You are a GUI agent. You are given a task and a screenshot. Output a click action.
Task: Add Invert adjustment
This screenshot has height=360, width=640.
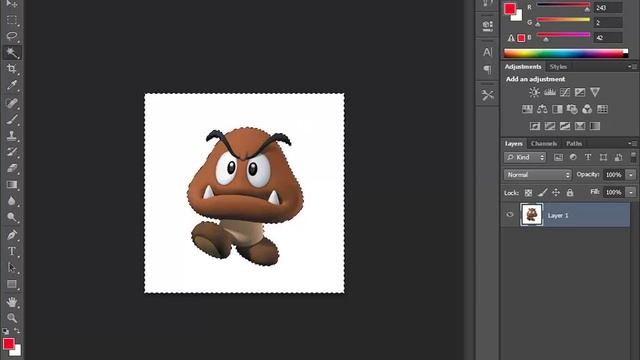pos(535,126)
